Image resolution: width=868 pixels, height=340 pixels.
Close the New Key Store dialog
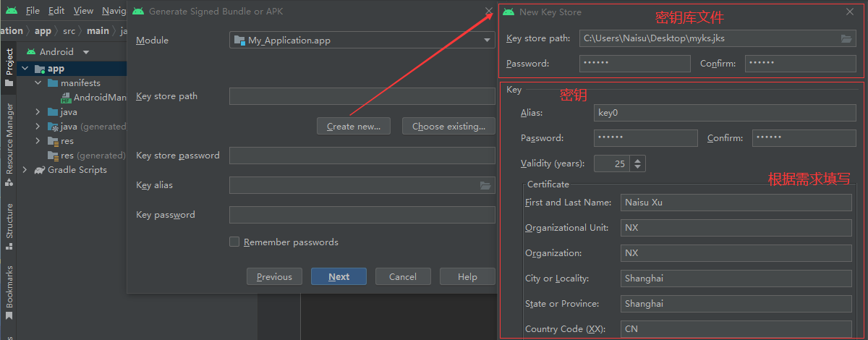tap(850, 12)
